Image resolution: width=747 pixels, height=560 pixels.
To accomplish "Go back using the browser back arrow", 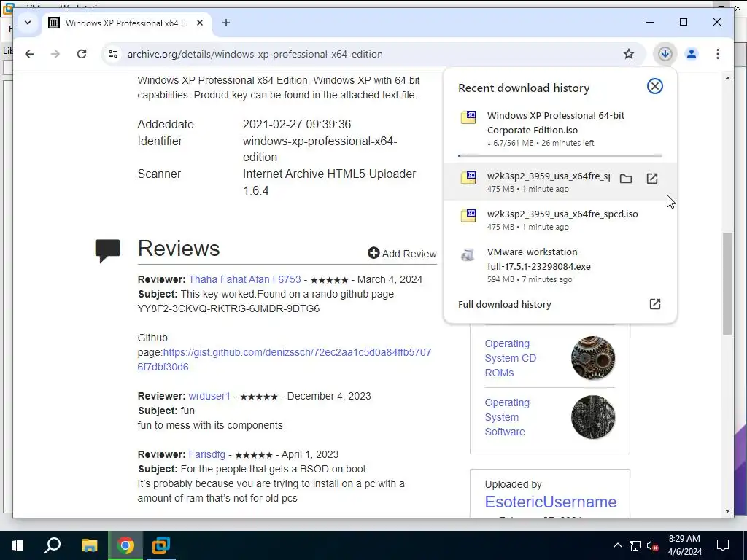I will click(x=29, y=54).
